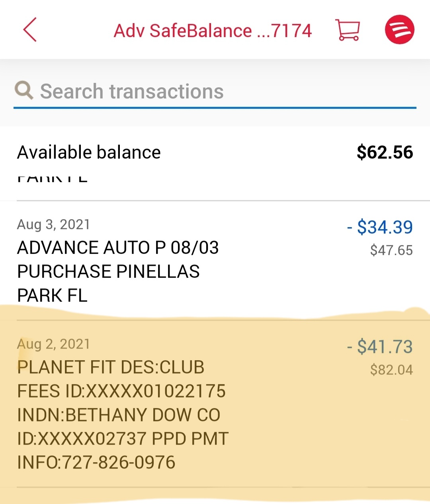The image size is (430, 504).
Task: Tap the -$34.39 transaction amount
Action: [380, 227]
